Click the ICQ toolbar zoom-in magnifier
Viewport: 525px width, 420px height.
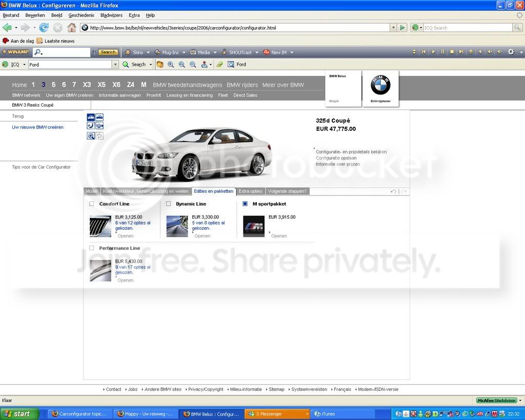171,65
